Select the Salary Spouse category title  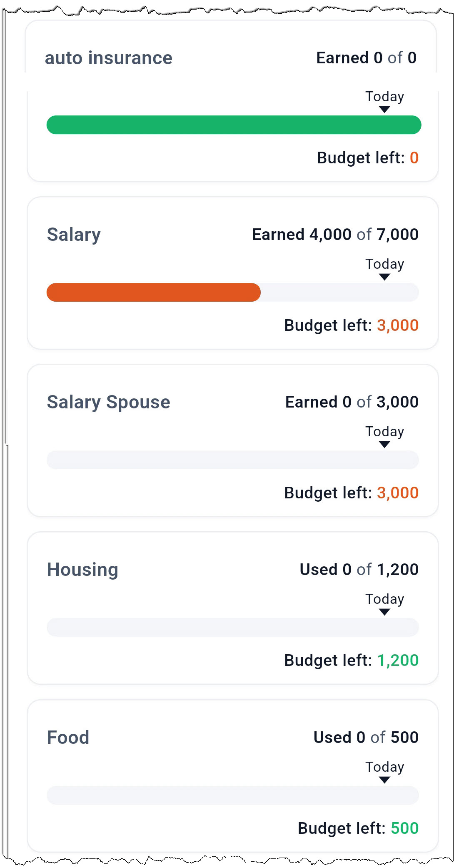pyautogui.click(x=108, y=403)
